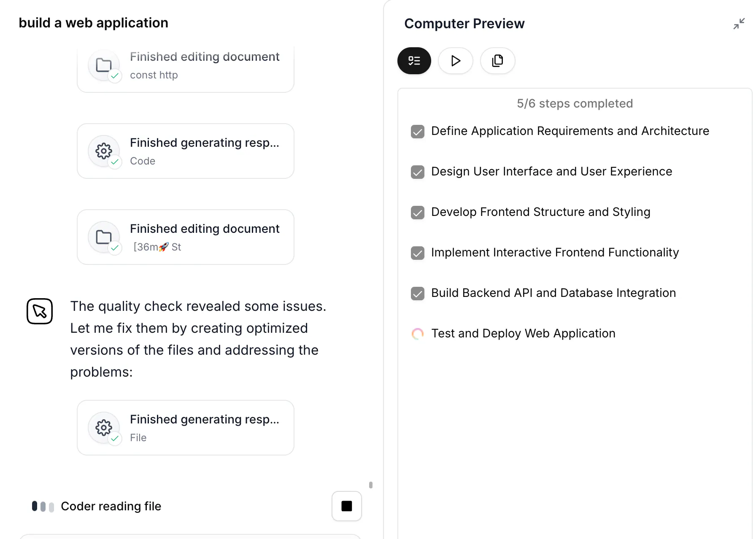Screen dimensions: 756x539
Task: Select the task list view icon
Action: pyautogui.click(x=414, y=61)
